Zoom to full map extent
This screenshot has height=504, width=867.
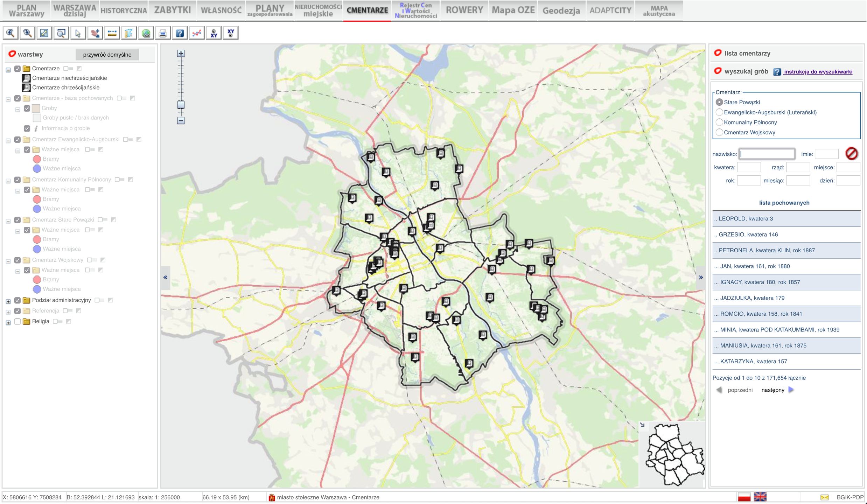click(x=44, y=33)
